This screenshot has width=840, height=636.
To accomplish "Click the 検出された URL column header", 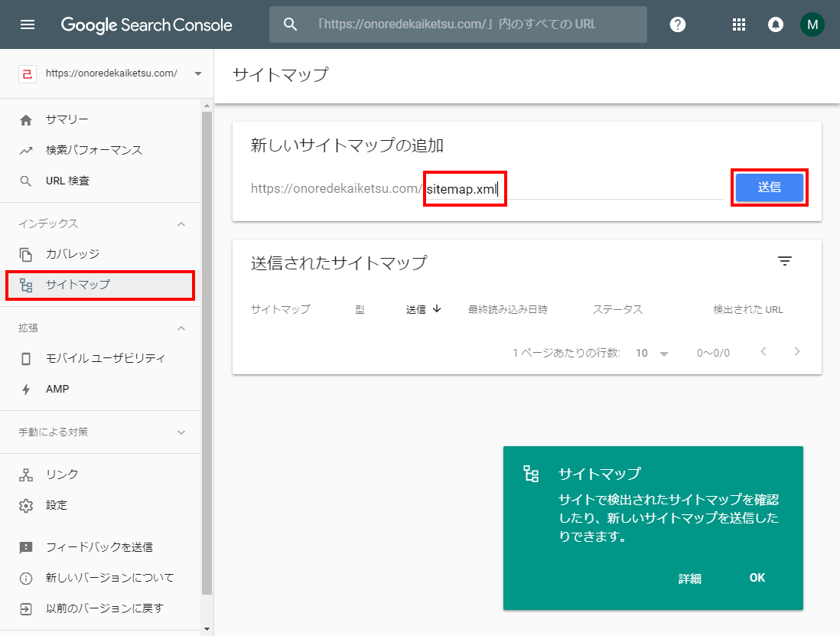I will click(x=748, y=309).
